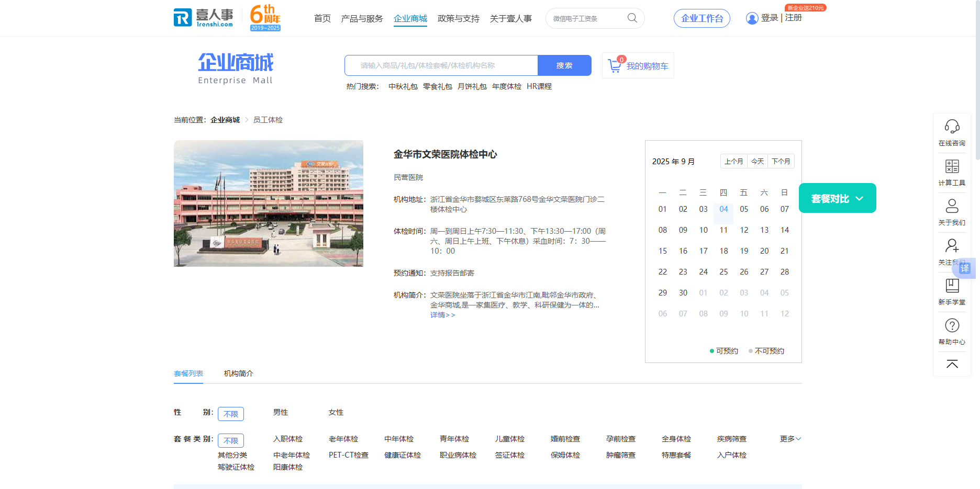Search hot keyword 月饼礼包

tap(472, 86)
